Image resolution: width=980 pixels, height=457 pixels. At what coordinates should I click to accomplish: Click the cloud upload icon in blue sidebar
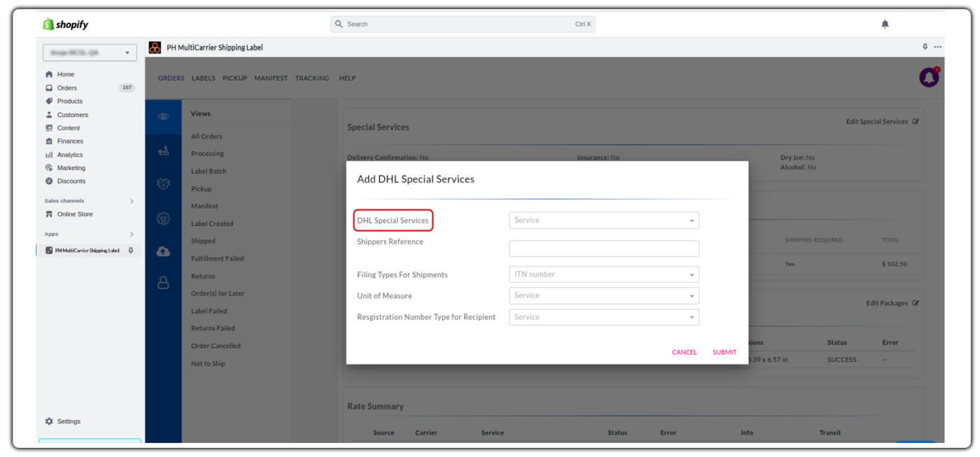163,251
